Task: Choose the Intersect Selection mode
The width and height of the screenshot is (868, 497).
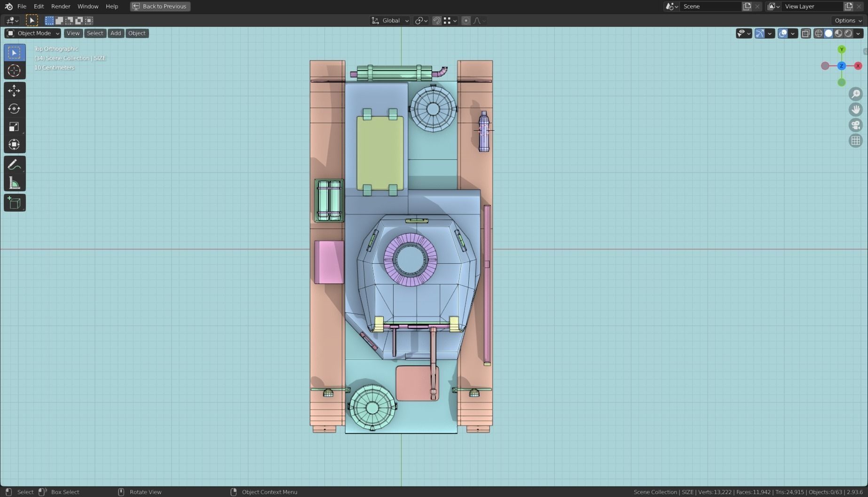Action: [89, 20]
